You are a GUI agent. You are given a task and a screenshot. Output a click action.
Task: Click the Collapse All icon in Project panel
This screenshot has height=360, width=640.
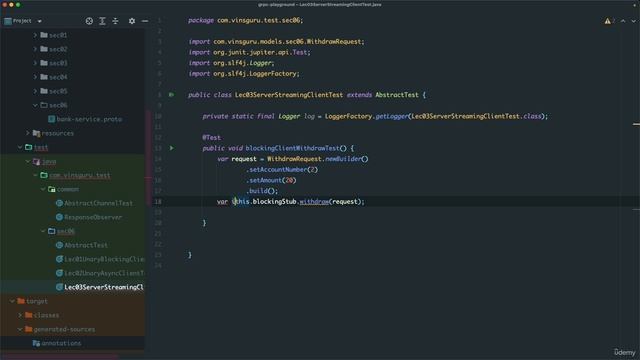[116, 21]
